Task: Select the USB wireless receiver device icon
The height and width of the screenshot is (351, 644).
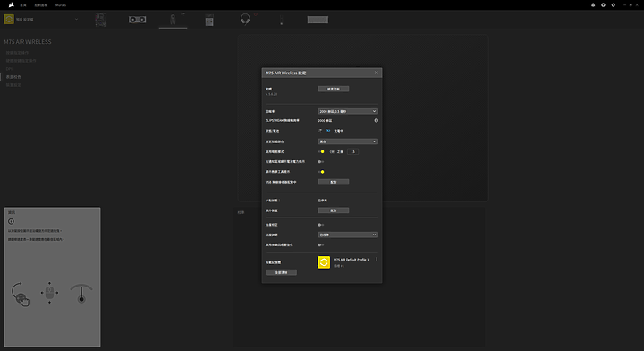Action: [x=209, y=20]
